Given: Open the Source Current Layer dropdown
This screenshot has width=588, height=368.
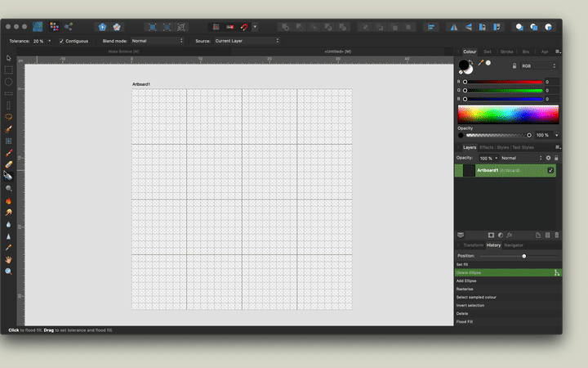Looking at the screenshot, I should (x=247, y=41).
